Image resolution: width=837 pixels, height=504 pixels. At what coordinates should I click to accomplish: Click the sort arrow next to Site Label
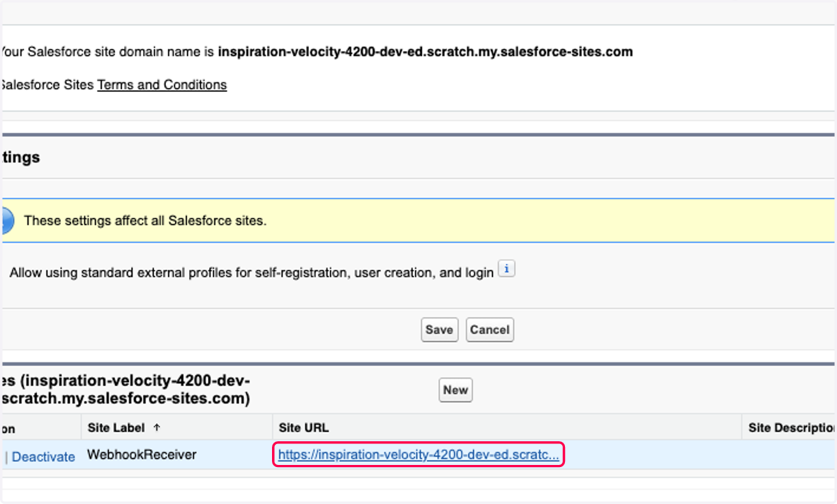tap(156, 427)
